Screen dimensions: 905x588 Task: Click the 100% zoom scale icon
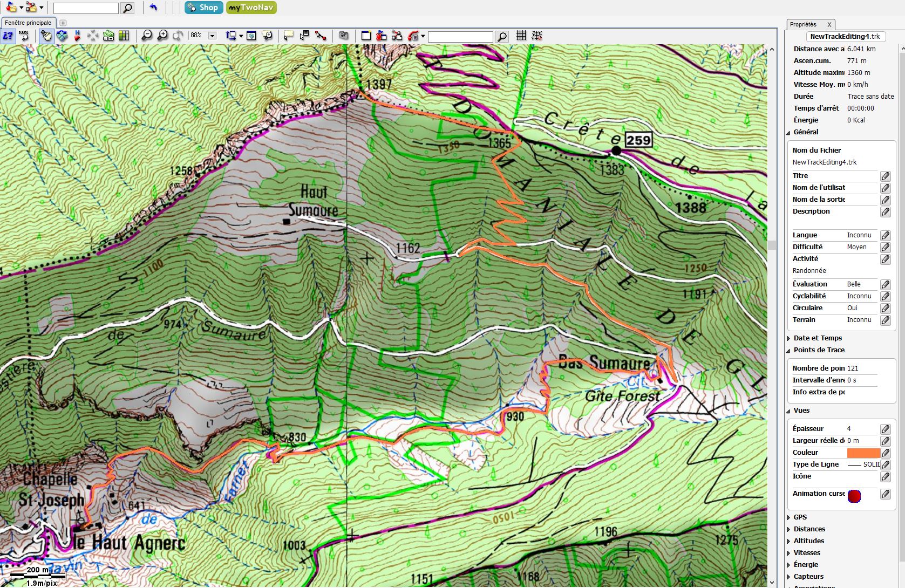(24, 36)
